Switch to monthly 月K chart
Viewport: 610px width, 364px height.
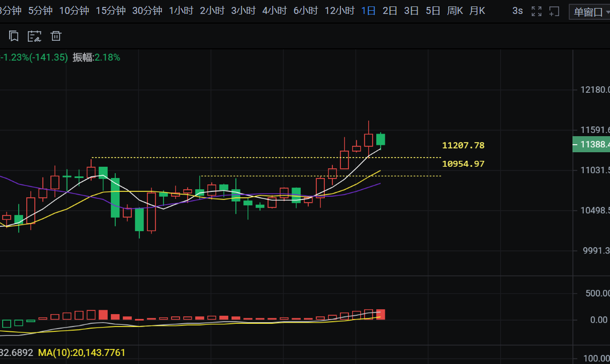click(477, 11)
